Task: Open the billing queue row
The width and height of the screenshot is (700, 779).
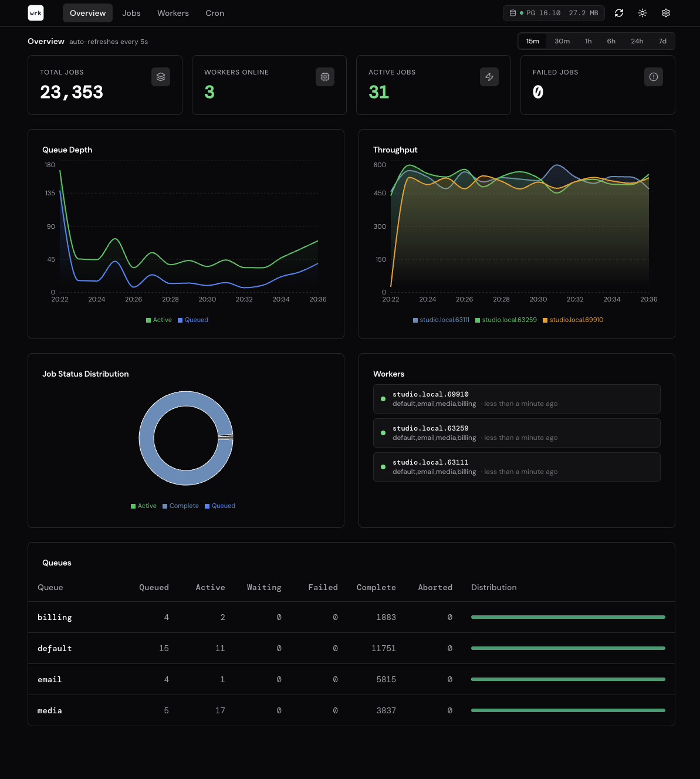Action: [55, 617]
